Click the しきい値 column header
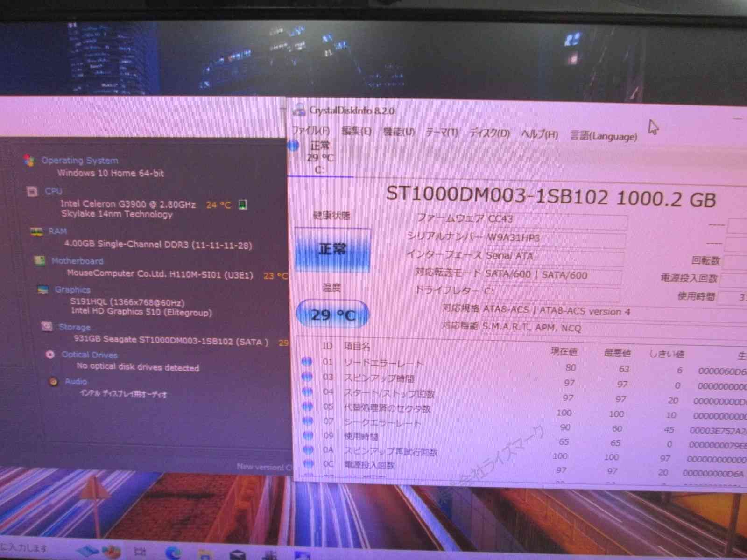The image size is (747, 560). point(667,354)
